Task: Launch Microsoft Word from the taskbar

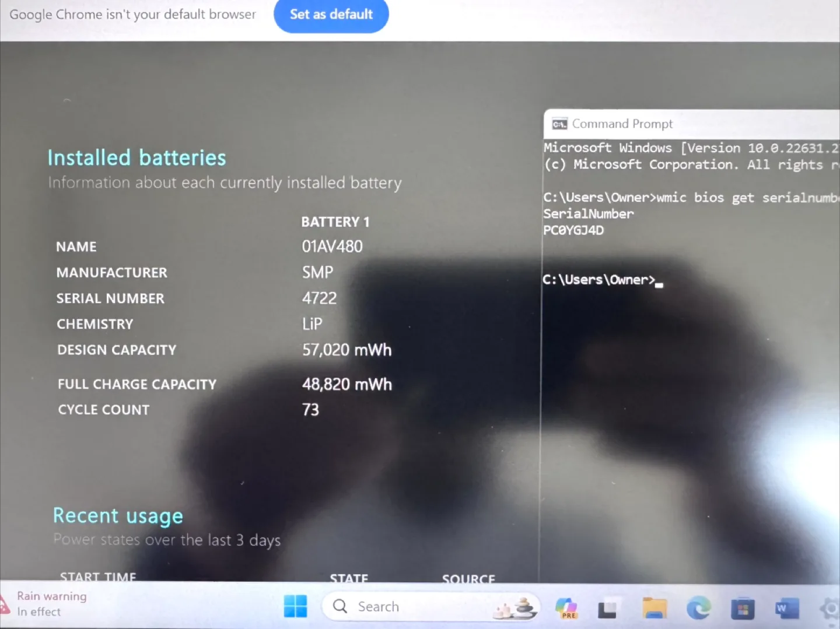Action: [786, 609]
